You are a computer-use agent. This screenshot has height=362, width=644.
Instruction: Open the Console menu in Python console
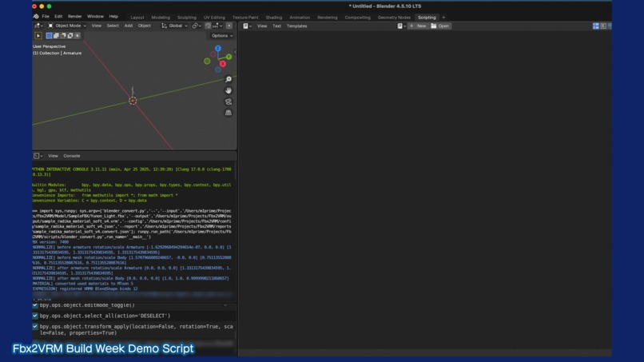click(72, 156)
